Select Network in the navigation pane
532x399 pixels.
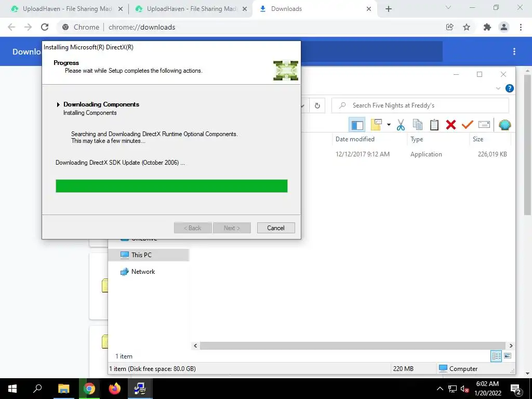click(x=143, y=271)
